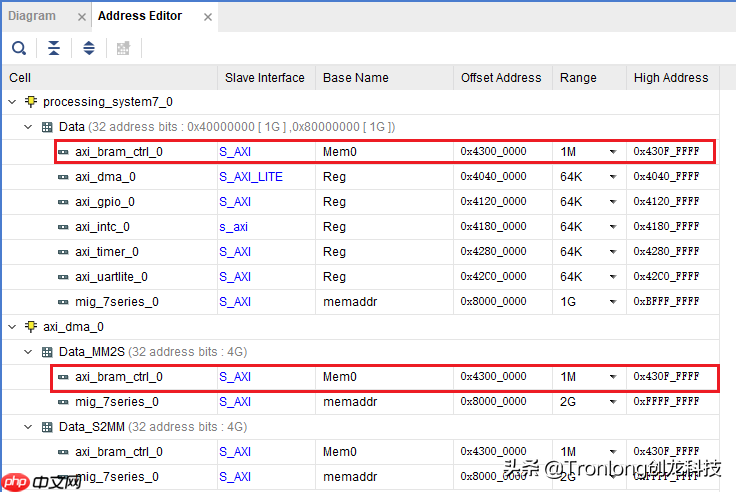Open Range dropdown for axi_dma_0 64K row
The width and height of the screenshot is (736, 492).
(x=613, y=177)
